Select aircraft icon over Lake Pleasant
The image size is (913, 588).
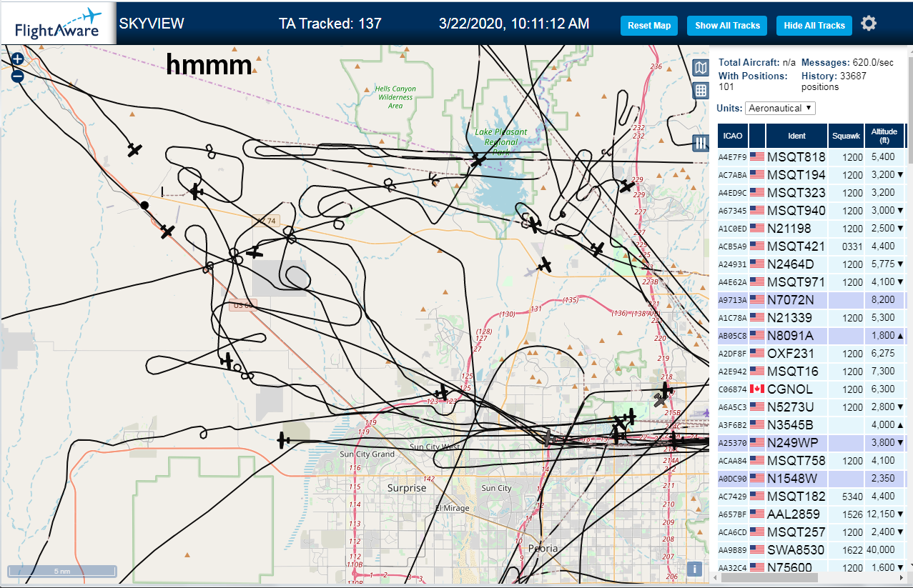coord(478,161)
